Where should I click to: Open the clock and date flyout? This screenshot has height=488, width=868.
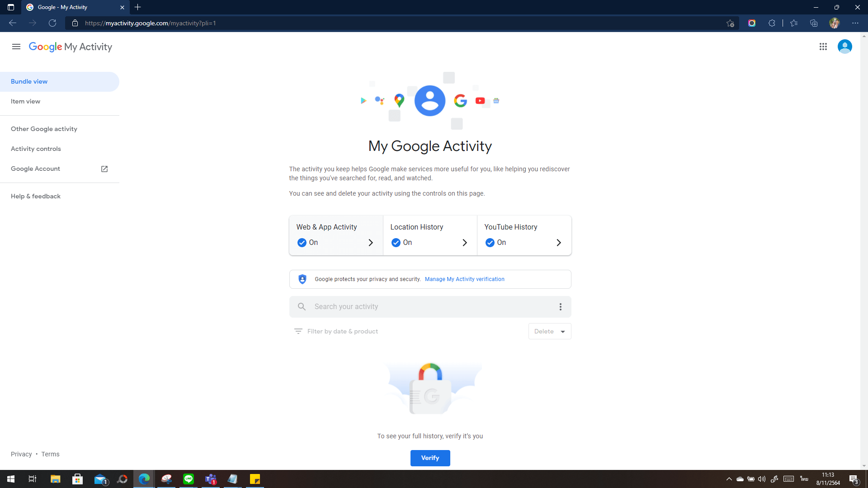click(828, 479)
